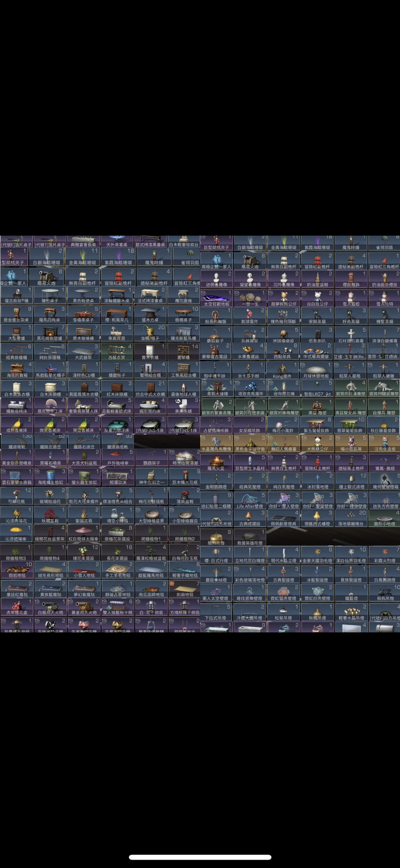Viewport: 400px width, 868px height.
Task: Tap the 黑花崗岩壁爐 fireplace icon
Action: (x=50, y=334)
